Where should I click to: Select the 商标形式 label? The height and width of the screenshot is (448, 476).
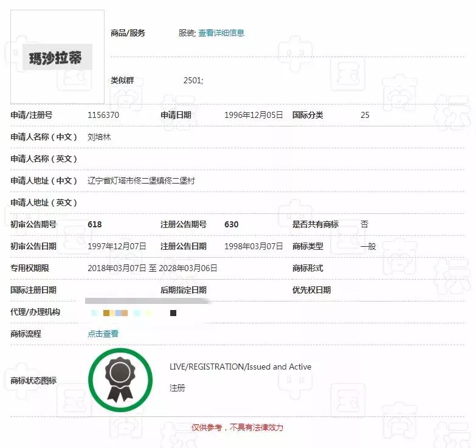pos(308,268)
